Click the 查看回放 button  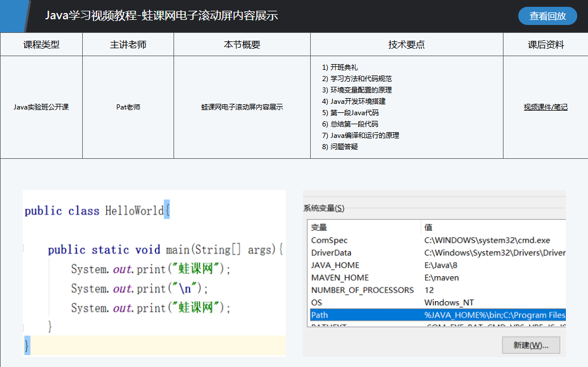(x=547, y=16)
